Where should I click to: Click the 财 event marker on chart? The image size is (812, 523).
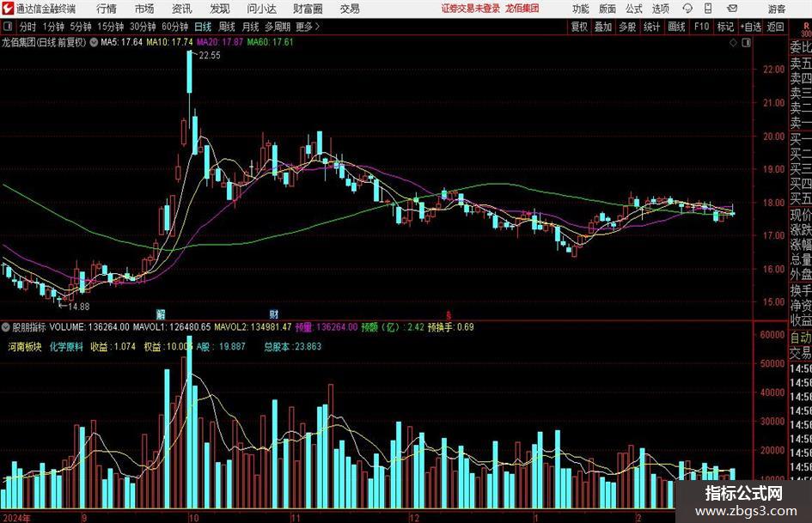274,313
